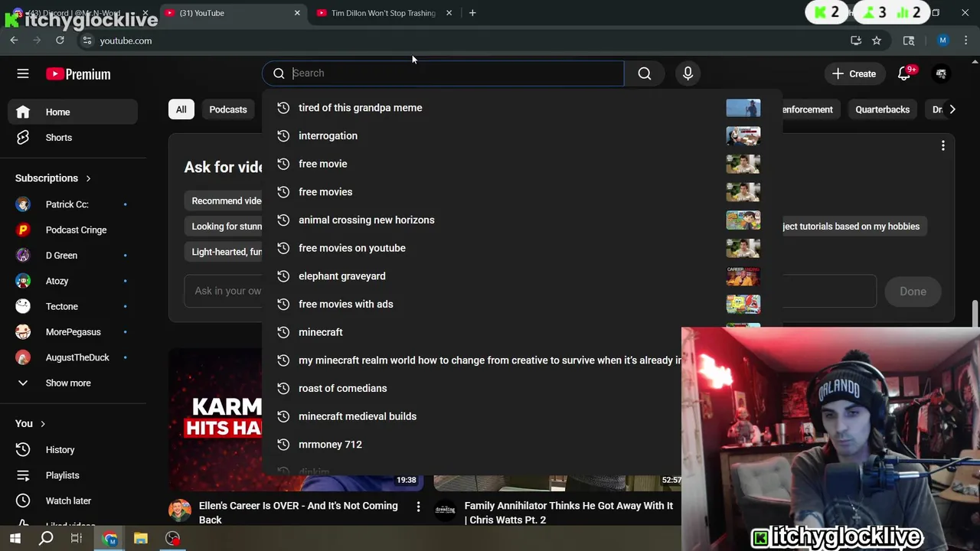Go back in browser history
980x551 pixels.
tap(14, 41)
